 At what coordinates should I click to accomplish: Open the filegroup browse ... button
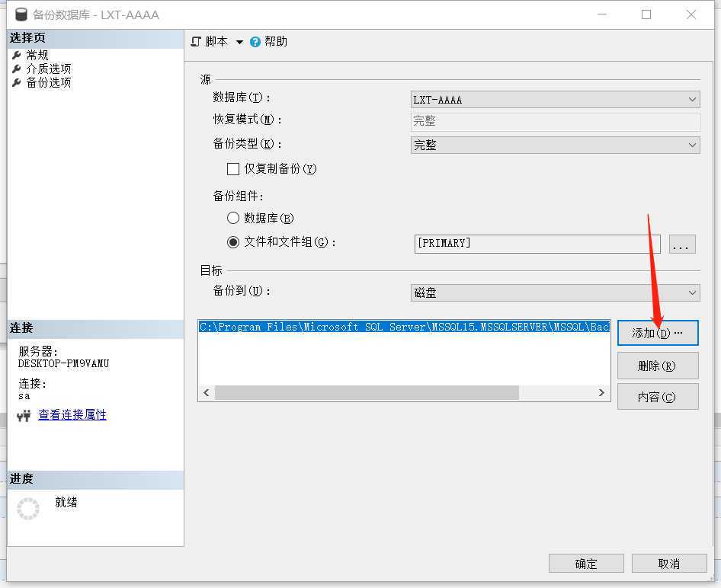(x=682, y=244)
